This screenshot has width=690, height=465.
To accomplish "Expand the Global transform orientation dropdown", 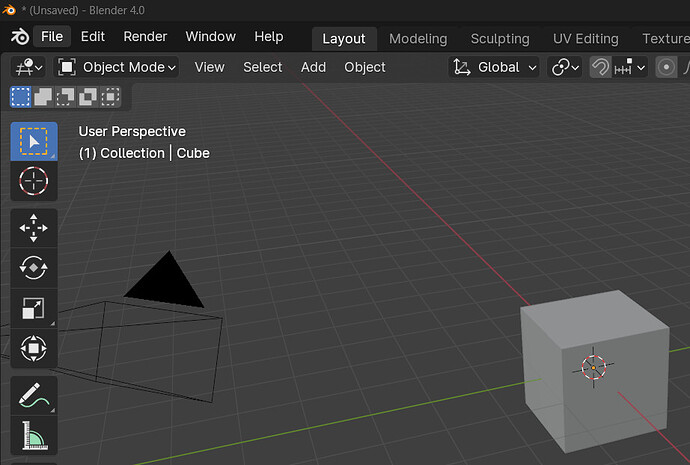I will (x=495, y=67).
